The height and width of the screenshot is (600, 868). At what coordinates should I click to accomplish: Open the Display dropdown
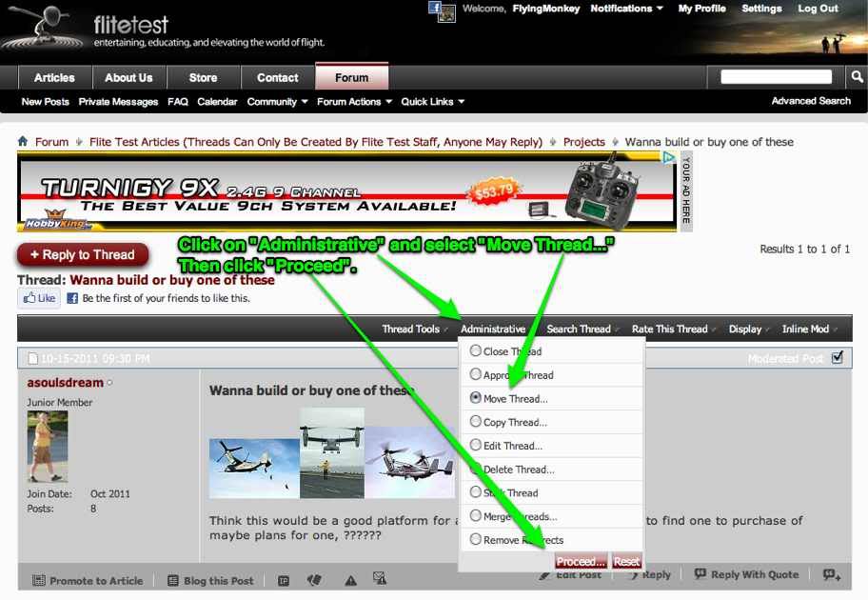click(748, 330)
